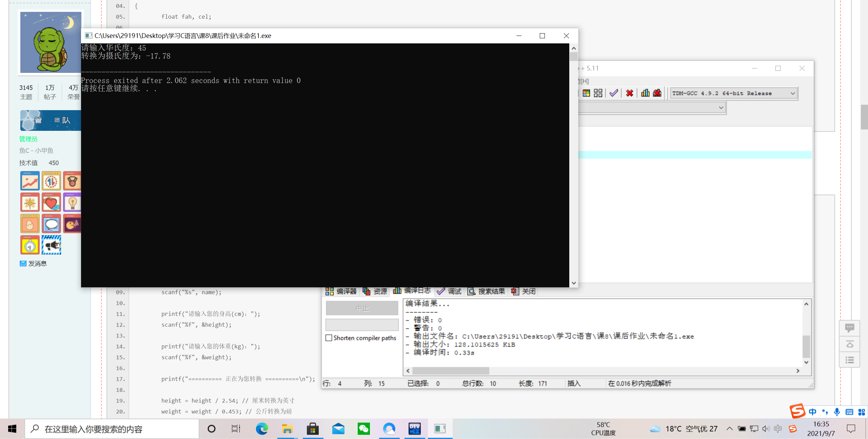Image resolution: width=868 pixels, height=439 pixels.
Task: Open the Sogou soft keyboard icon
Action: 849,412
